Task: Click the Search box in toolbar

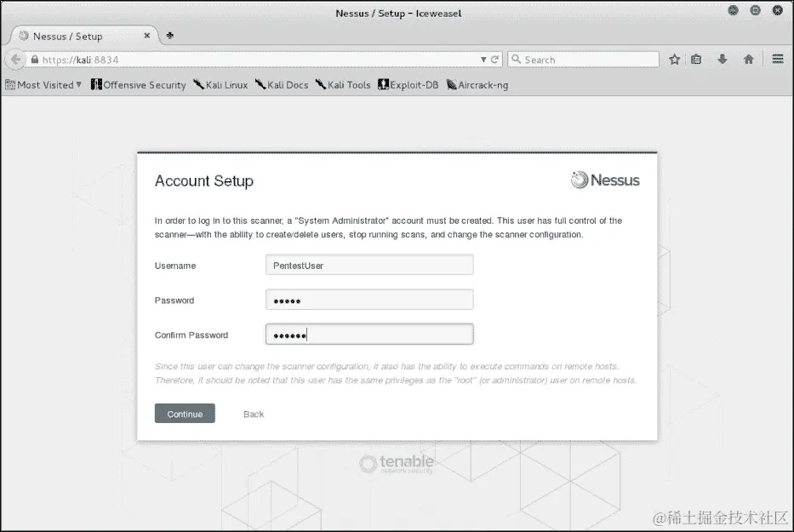Action: point(583,60)
